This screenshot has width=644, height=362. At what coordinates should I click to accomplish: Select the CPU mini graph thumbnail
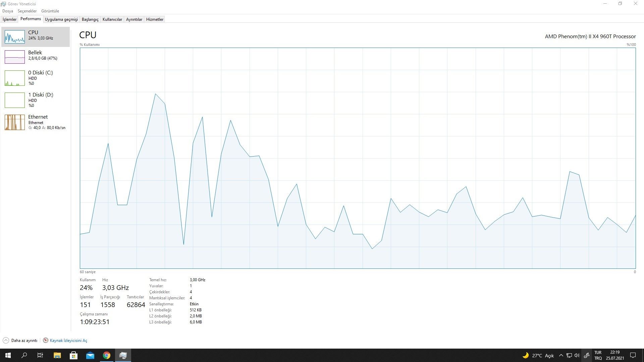click(x=14, y=37)
